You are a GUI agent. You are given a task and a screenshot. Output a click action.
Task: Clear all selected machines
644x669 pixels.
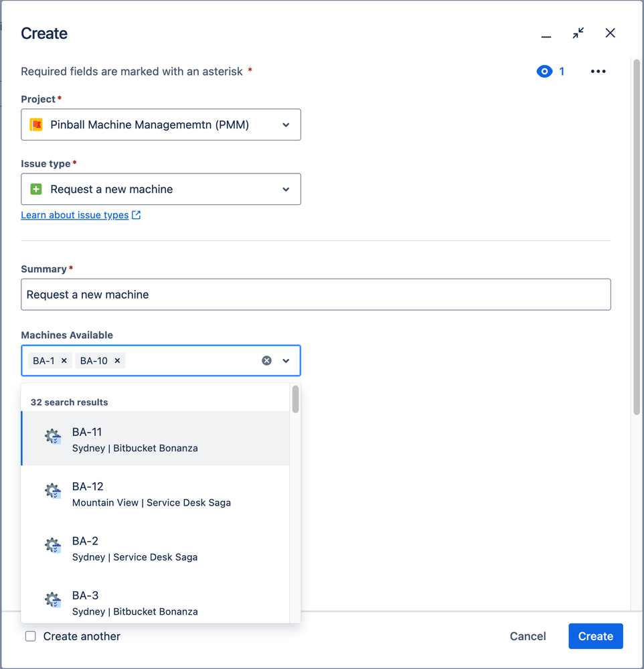click(x=266, y=361)
